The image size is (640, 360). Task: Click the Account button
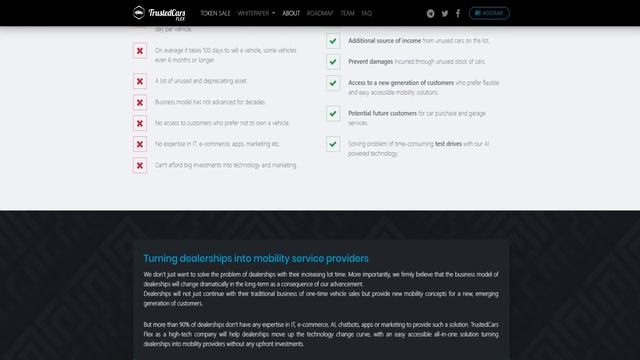489,13
